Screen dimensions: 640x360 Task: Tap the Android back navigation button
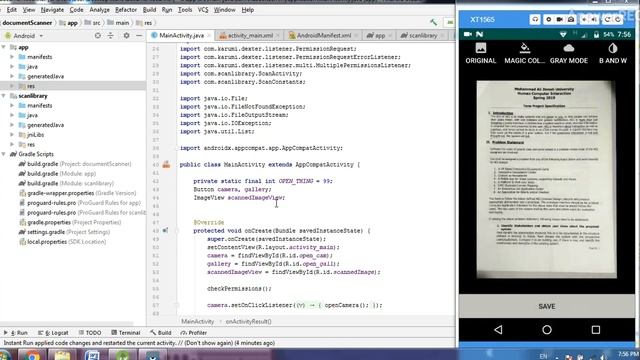[x=498, y=329]
